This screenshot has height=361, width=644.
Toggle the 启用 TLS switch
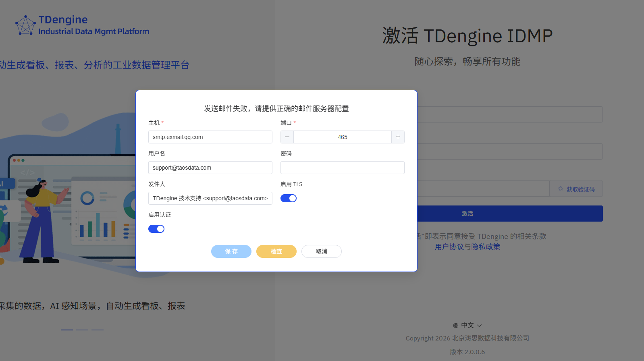tap(289, 198)
